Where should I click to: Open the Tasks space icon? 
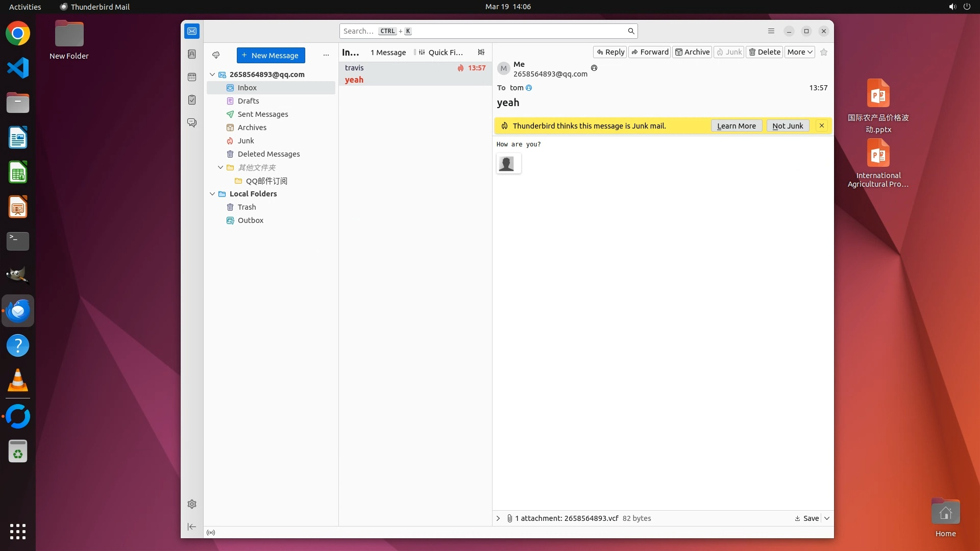[192, 100]
